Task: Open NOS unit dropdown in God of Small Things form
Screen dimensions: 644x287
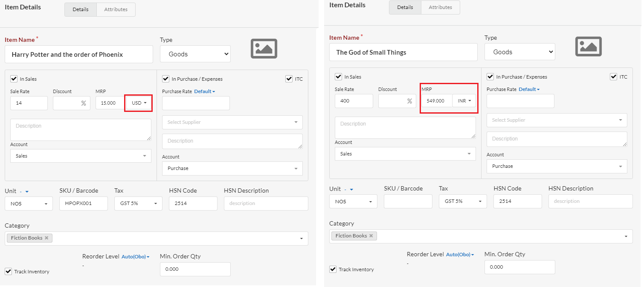Action: coord(353,201)
